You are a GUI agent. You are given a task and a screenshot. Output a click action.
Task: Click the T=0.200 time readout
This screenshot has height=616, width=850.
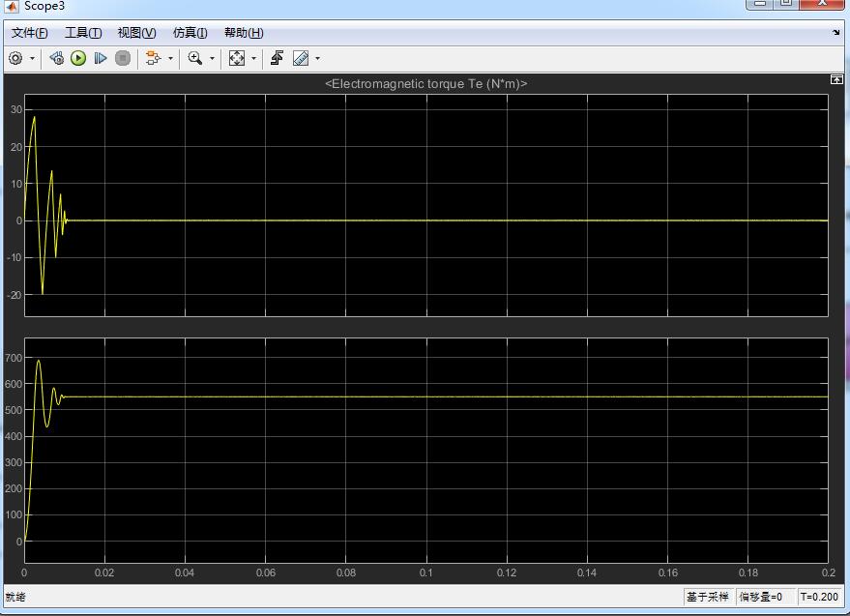[819, 597]
